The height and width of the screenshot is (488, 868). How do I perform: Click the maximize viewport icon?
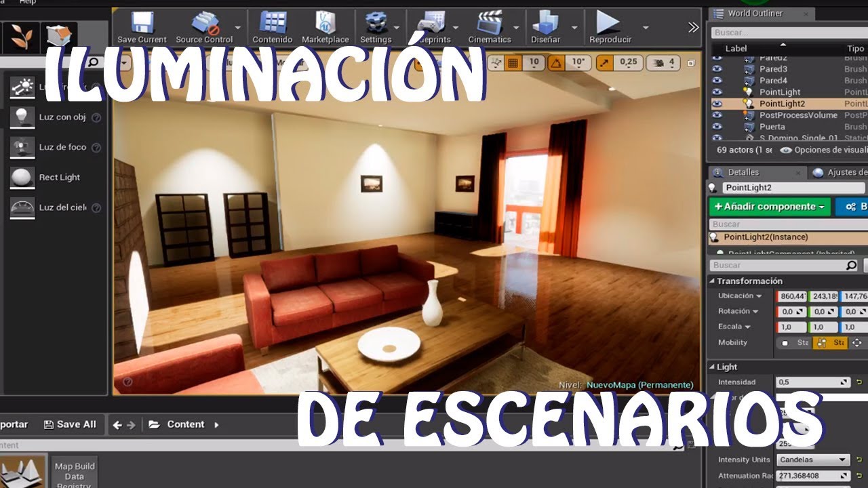[x=691, y=63]
